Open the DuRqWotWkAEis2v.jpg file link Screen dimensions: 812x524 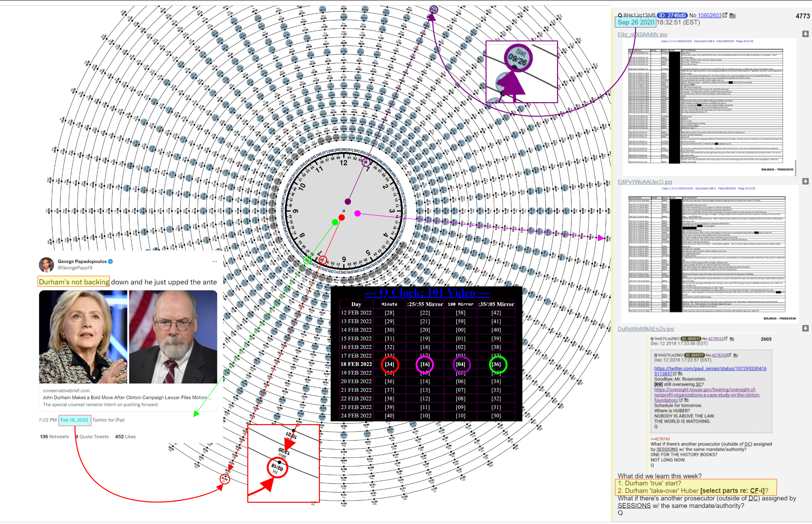(645, 329)
